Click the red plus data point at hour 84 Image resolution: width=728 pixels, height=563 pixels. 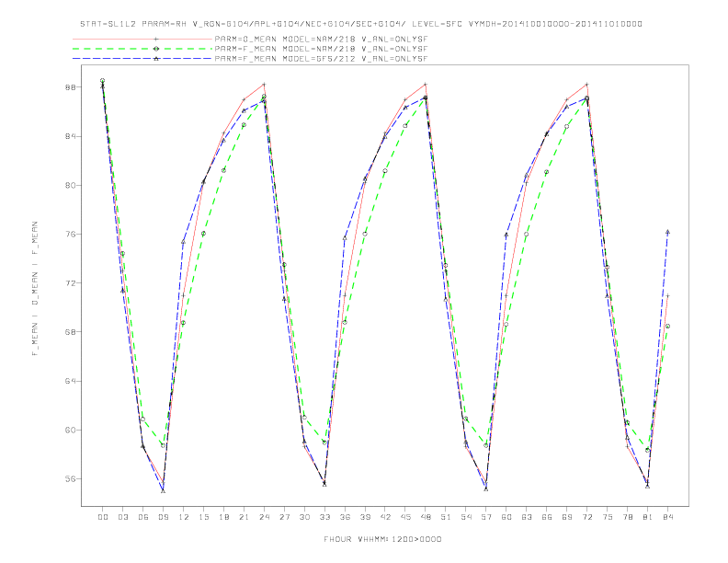tap(667, 295)
